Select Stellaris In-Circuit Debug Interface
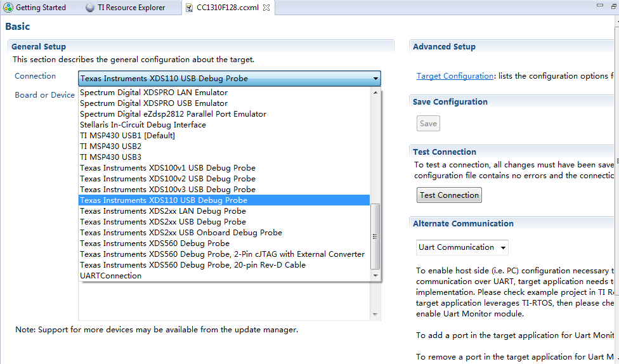Screen dimensions: 619x364 [x=224, y=125]
